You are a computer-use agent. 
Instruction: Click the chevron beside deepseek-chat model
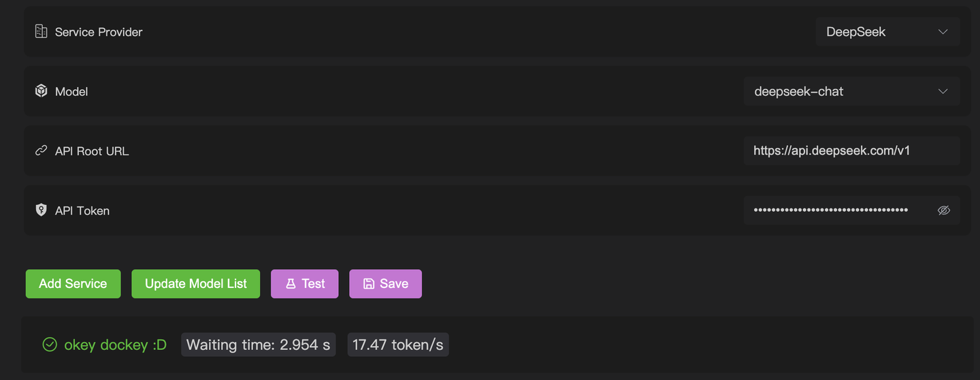pyautogui.click(x=943, y=91)
